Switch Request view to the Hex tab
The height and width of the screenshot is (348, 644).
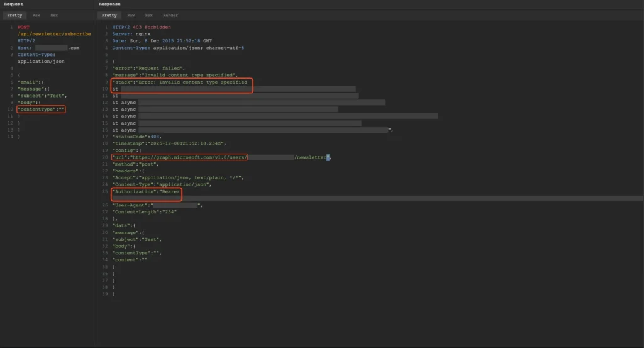click(x=55, y=15)
